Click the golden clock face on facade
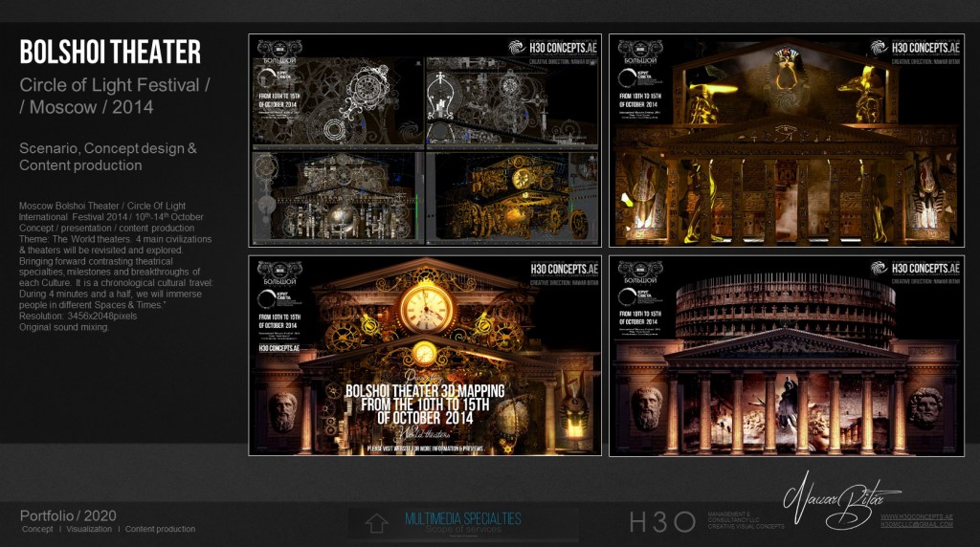 pyautogui.click(x=427, y=308)
